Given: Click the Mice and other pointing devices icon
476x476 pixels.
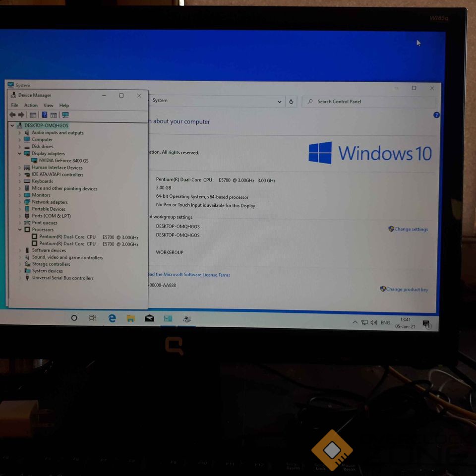Looking at the screenshot, I should click(x=27, y=188).
